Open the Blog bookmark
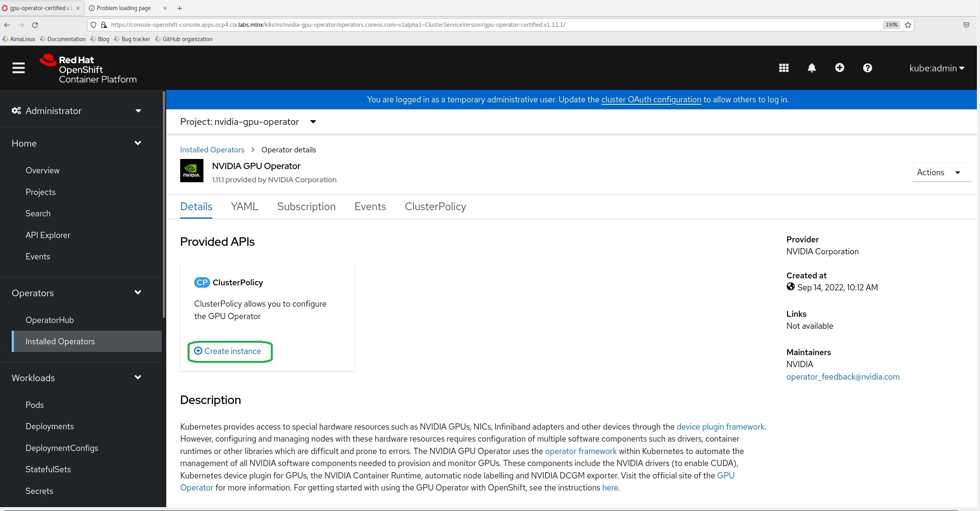 tap(100, 39)
